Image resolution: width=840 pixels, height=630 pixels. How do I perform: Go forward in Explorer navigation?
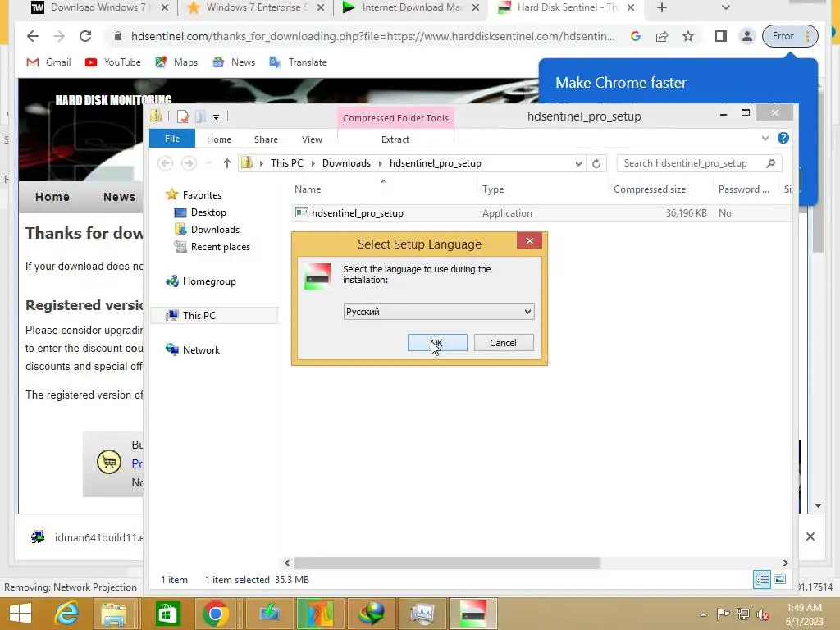tap(189, 163)
